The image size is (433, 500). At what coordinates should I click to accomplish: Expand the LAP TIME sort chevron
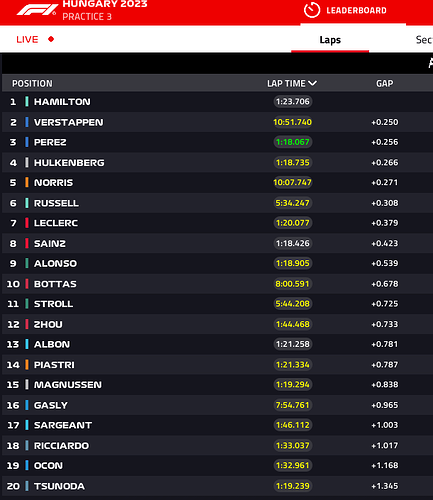pos(312,83)
